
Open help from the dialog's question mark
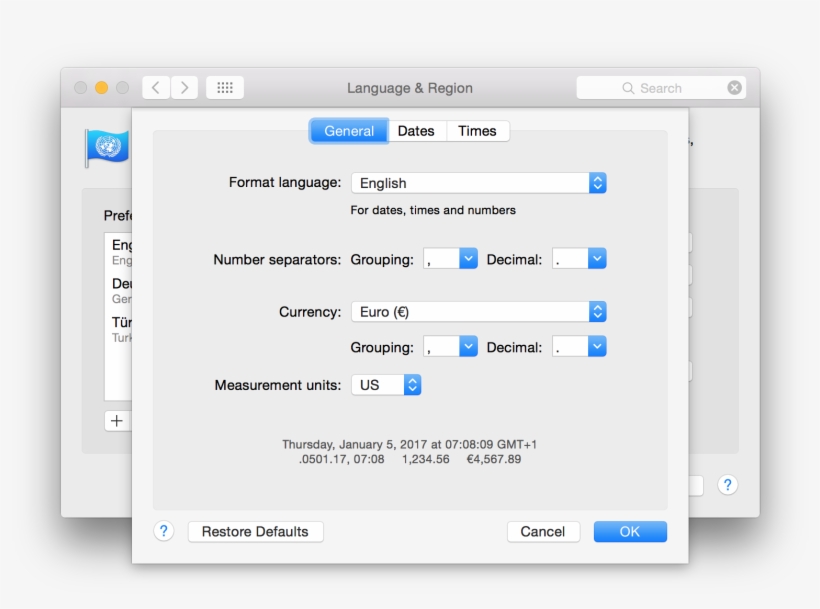(x=164, y=531)
